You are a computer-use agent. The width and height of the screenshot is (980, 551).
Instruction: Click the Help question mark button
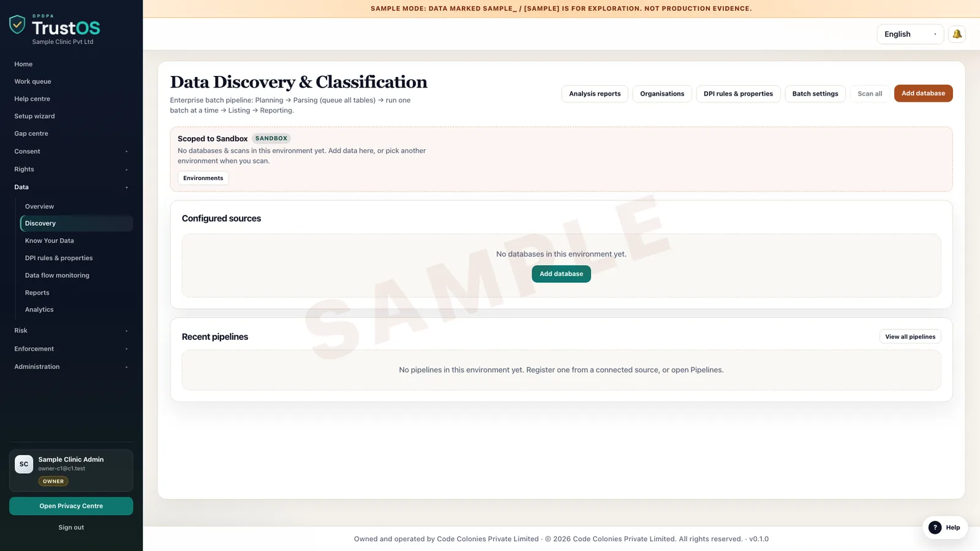click(x=944, y=527)
